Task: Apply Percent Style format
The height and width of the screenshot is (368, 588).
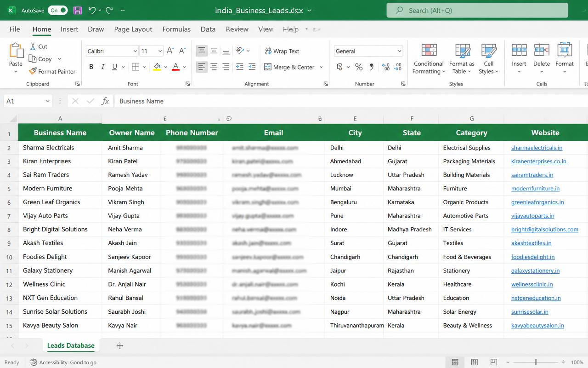Action: (x=359, y=67)
